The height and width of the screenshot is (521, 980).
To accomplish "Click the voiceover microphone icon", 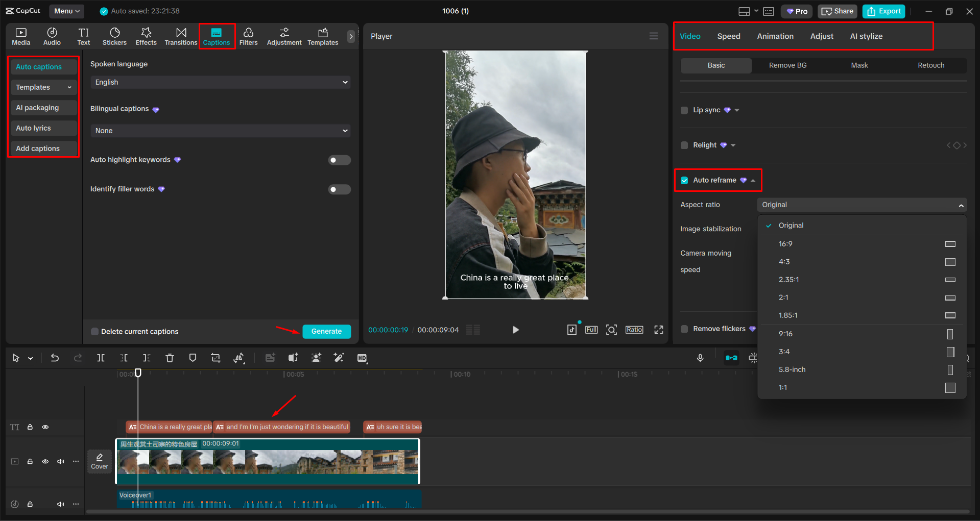I will click(700, 358).
